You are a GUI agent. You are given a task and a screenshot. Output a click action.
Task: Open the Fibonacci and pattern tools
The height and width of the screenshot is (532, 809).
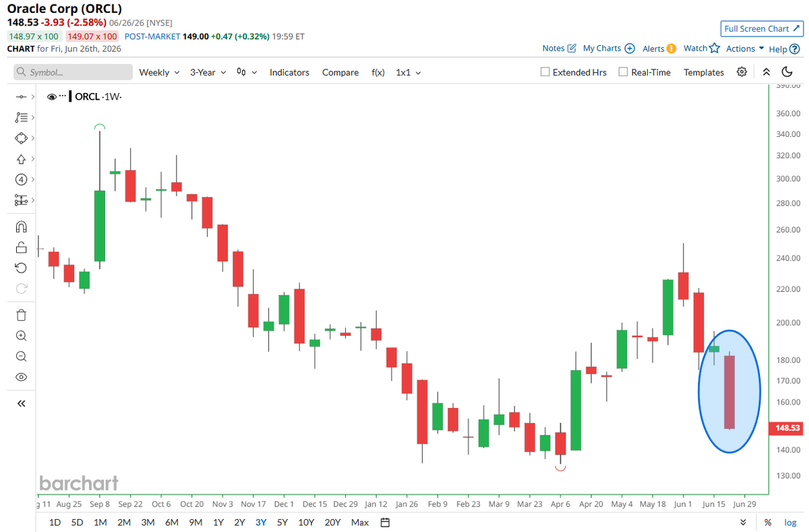point(20,117)
